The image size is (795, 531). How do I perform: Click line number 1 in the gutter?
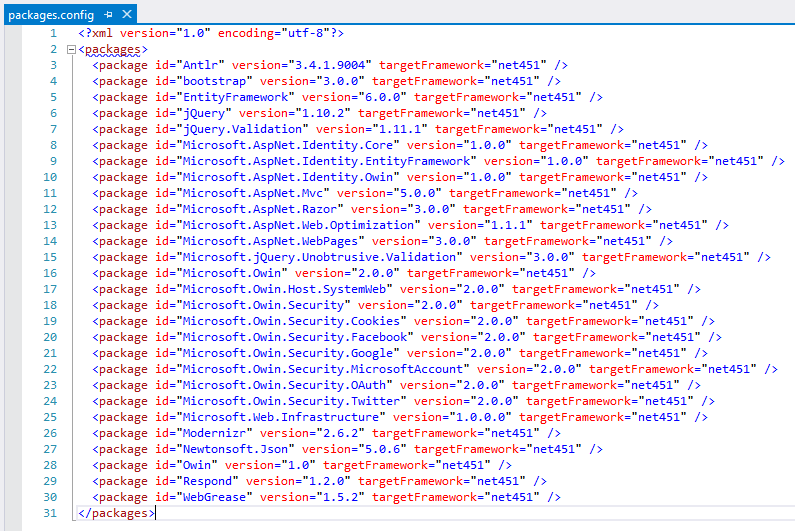pyautogui.click(x=54, y=33)
